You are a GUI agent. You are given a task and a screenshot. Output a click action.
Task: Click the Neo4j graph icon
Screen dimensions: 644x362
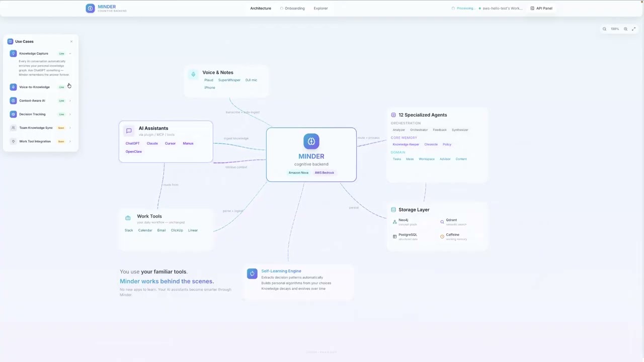click(394, 222)
